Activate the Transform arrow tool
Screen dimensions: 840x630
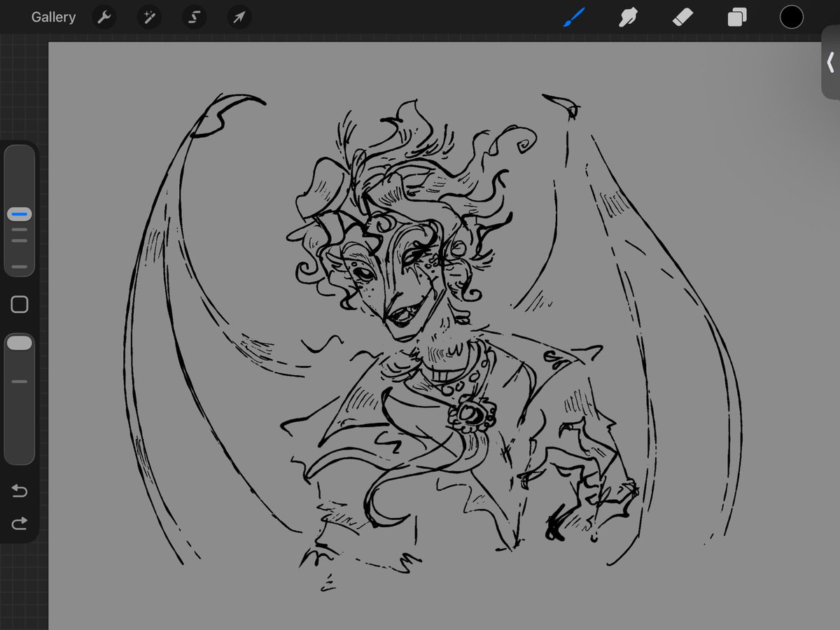coord(239,17)
